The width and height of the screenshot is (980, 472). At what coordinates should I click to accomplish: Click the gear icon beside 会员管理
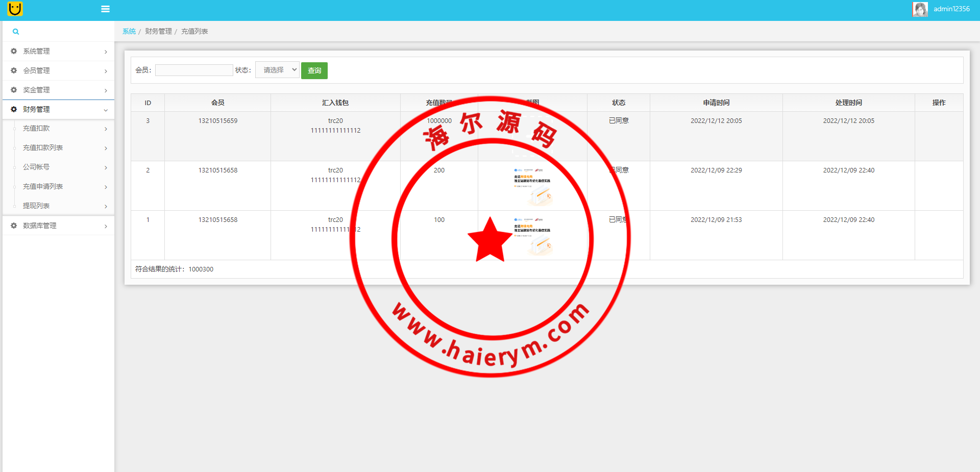[x=14, y=70]
